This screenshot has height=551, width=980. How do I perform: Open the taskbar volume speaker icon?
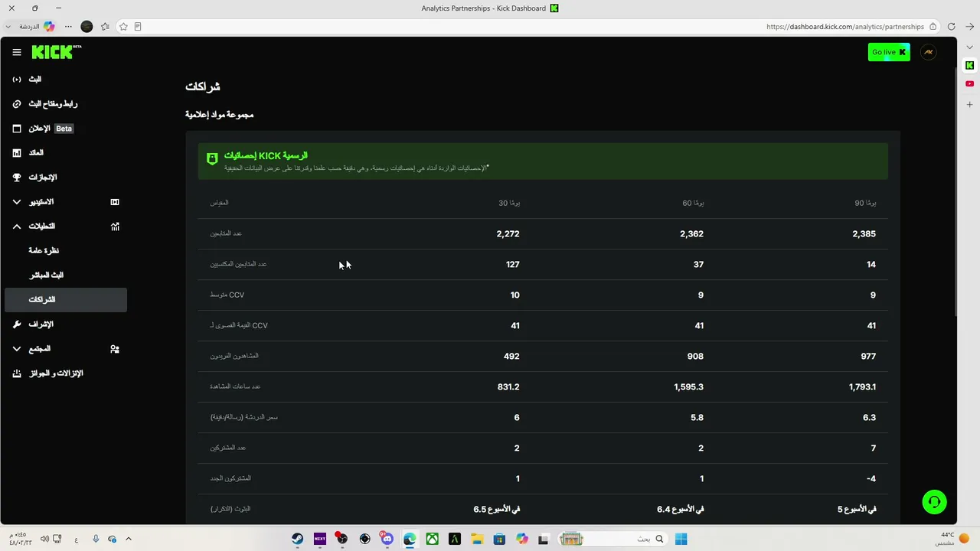(x=44, y=539)
